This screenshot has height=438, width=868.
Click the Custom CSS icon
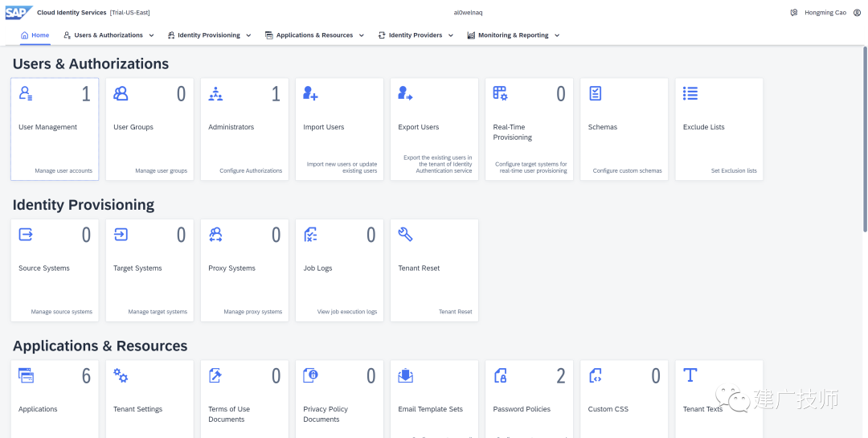click(595, 375)
